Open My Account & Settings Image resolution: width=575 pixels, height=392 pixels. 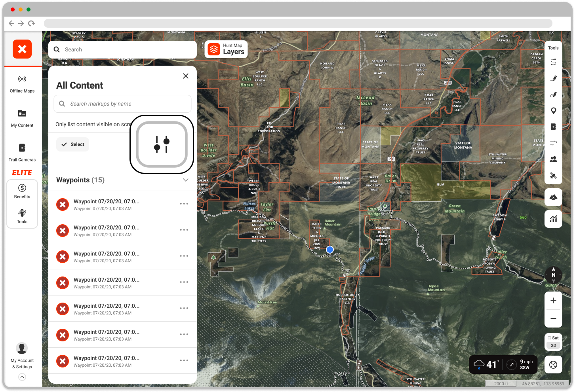(x=22, y=356)
